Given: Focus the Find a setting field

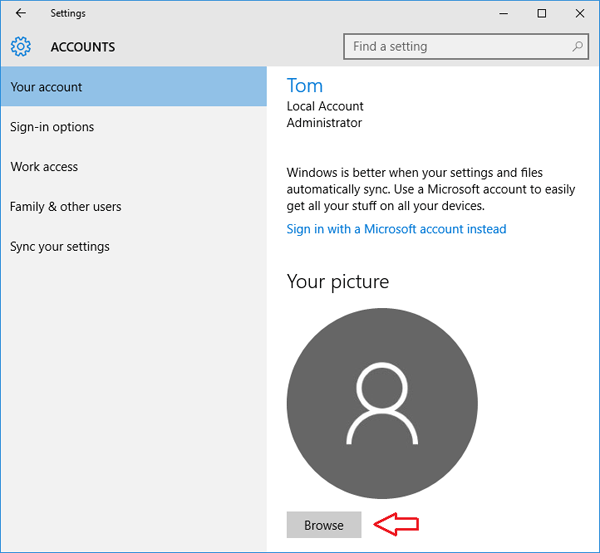Looking at the screenshot, I should coord(455,46).
